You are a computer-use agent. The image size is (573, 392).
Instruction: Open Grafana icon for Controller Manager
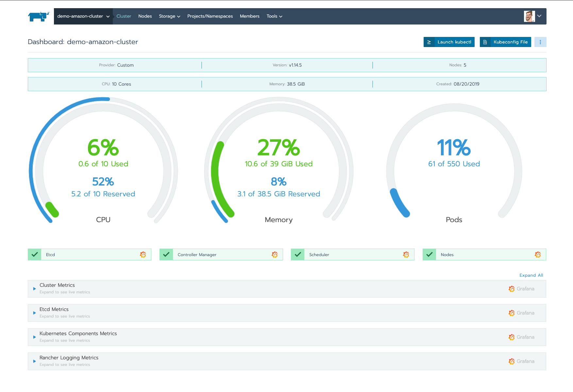click(x=275, y=254)
